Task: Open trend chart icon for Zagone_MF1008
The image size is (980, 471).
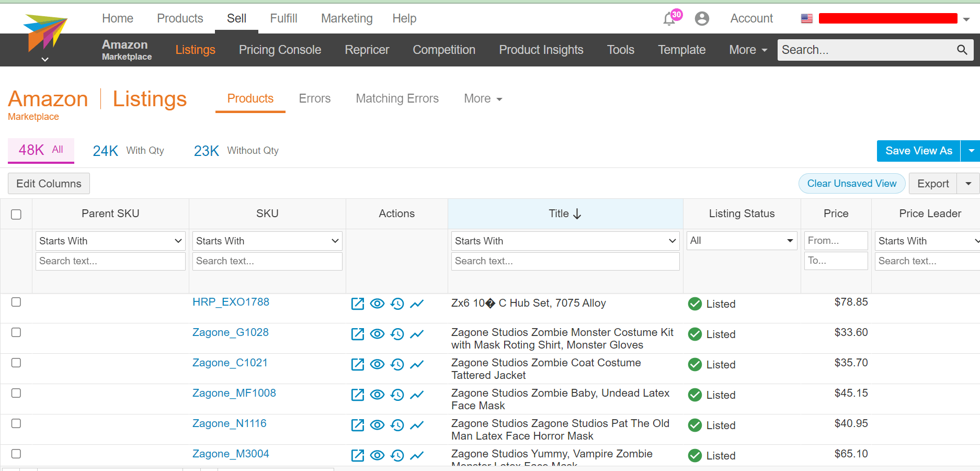Action: click(x=417, y=395)
